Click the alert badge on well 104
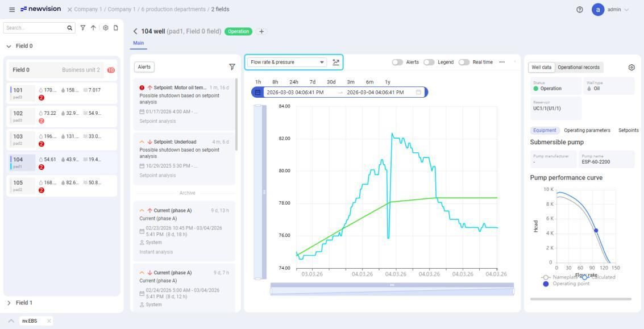The height and width of the screenshot is (329, 644). tap(41, 167)
